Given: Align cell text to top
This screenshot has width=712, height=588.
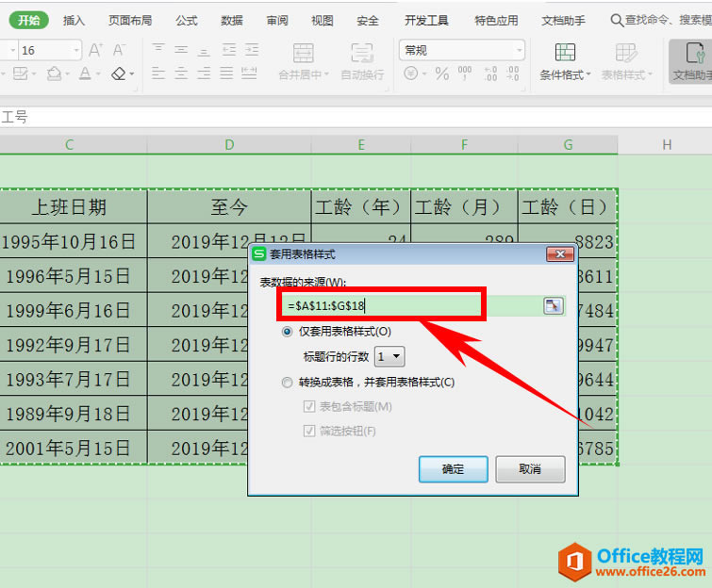Looking at the screenshot, I should 158,49.
